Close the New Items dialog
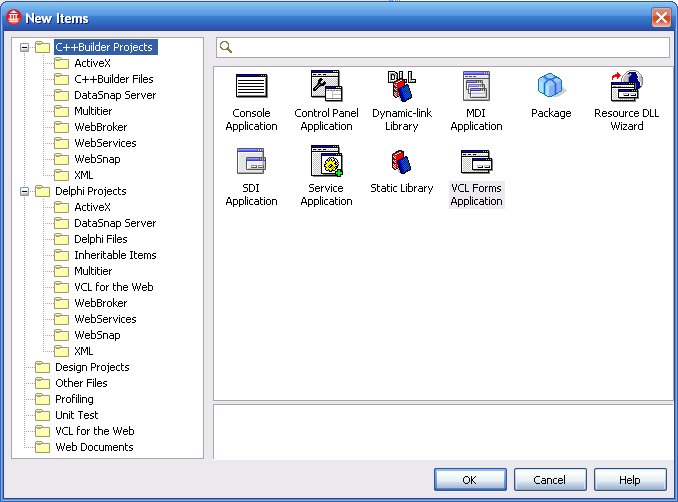Image resolution: width=678 pixels, height=502 pixels. [661, 18]
